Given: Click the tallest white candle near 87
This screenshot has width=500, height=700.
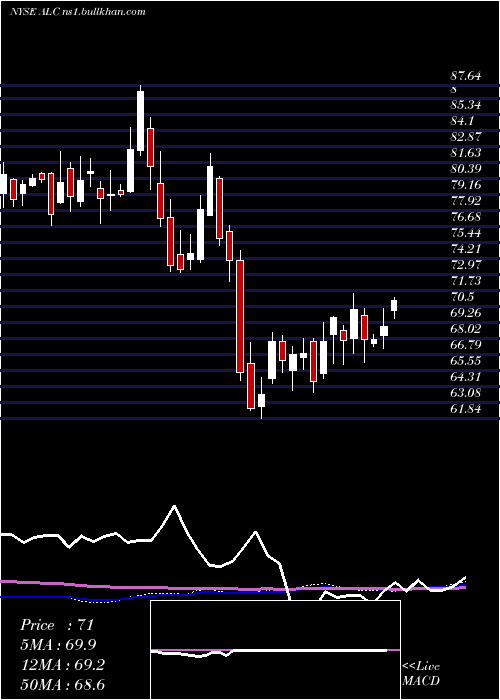Looking at the screenshot, I should point(141,121).
